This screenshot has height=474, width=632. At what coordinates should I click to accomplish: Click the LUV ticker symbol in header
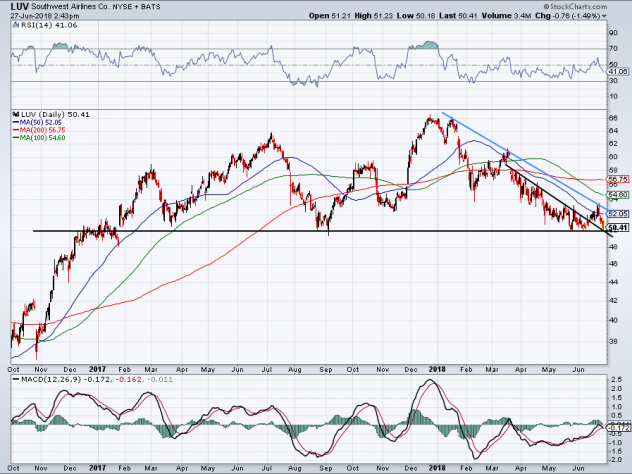tap(20, 6)
